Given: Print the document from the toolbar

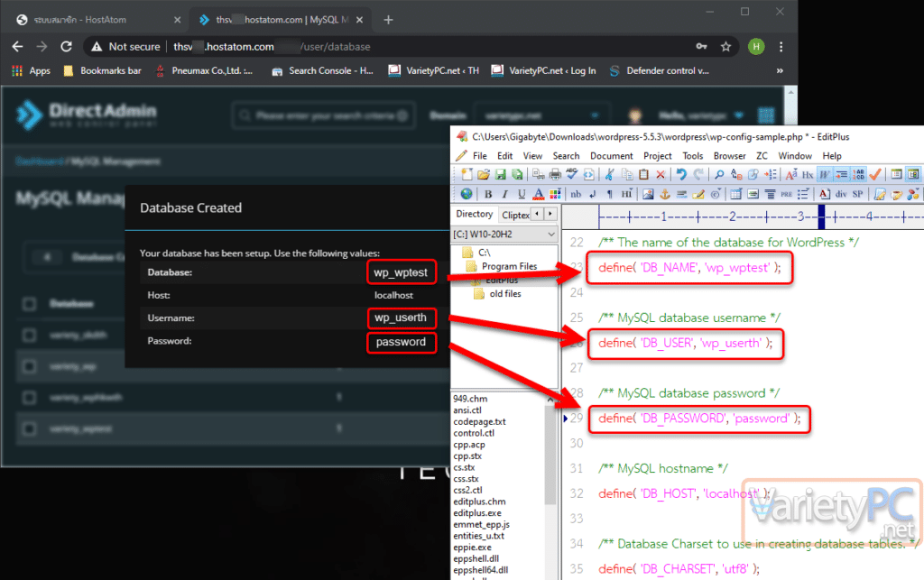Looking at the screenshot, I should click(x=555, y=174).
